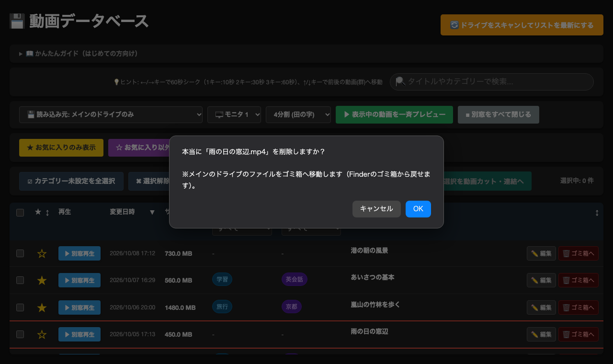
Task: Trash 嵐山の竹林を歩く via ゴミ箱へ
Action: (x=579, y=307)
